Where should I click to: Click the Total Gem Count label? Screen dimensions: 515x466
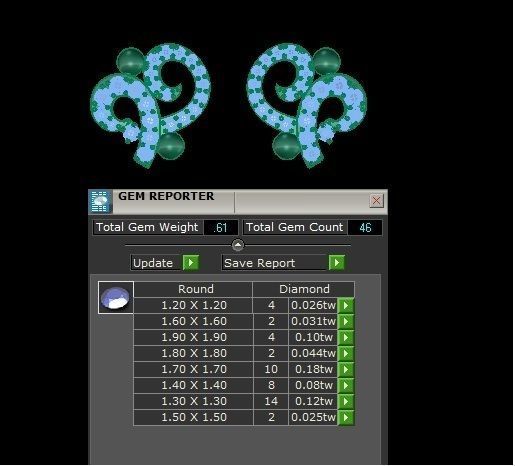tap(295, 228)
